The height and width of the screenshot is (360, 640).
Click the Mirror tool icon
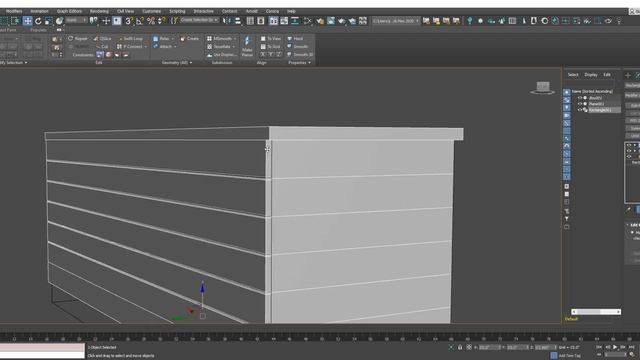(x=227, y=21)
